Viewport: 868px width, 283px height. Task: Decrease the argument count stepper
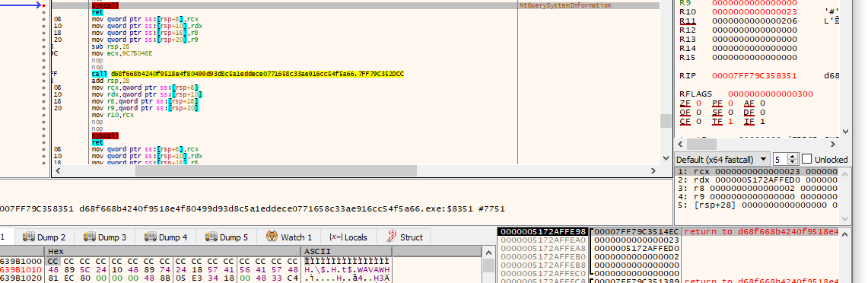793,162
